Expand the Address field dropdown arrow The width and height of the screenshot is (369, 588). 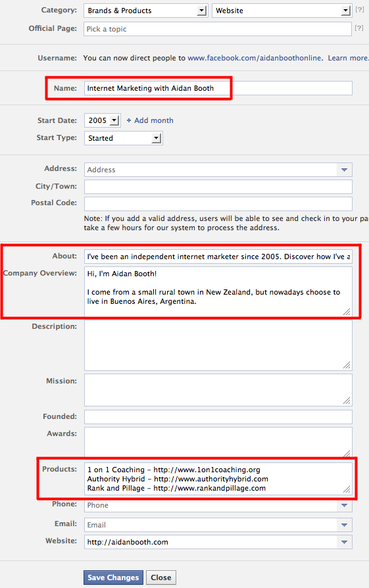(x=344, y=170)
